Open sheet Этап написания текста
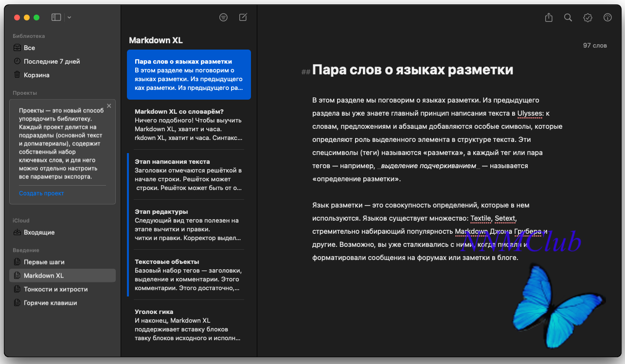Image resolution: width=625 pixels, height=364 pixels. click(x=189, y=174)
